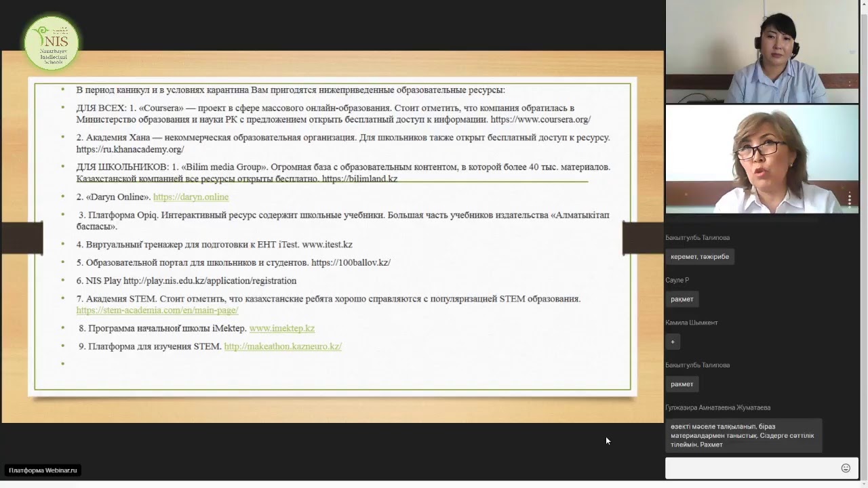The image size is (868, 488).
Task: Click the '«Daryn Online»' text on slide
Action: pyautogui.click(x=118, y=197)
